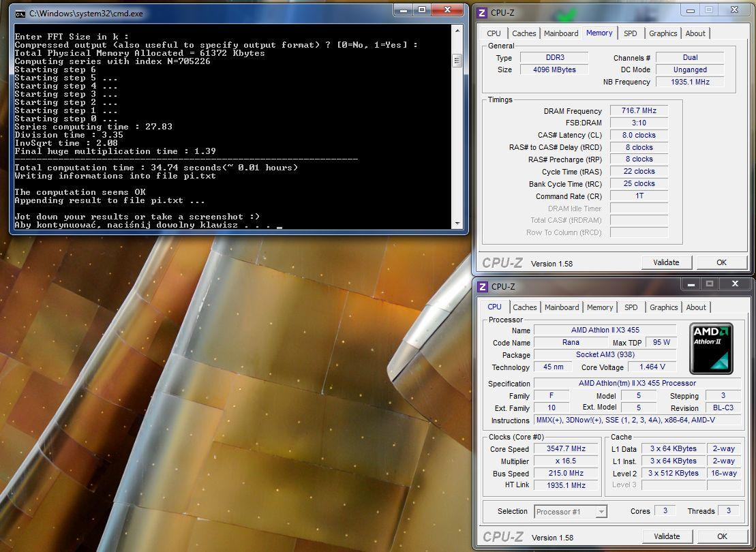Open Mainboard tab in top CPU-Z window
756x552 pixels.
tap(561, 33)
